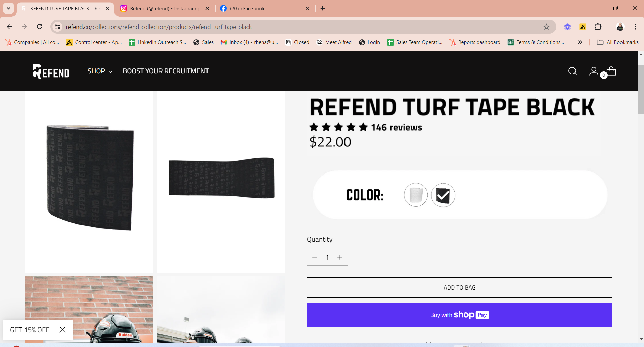
Task: Open Companies bookmark
Action: (32, 42)
